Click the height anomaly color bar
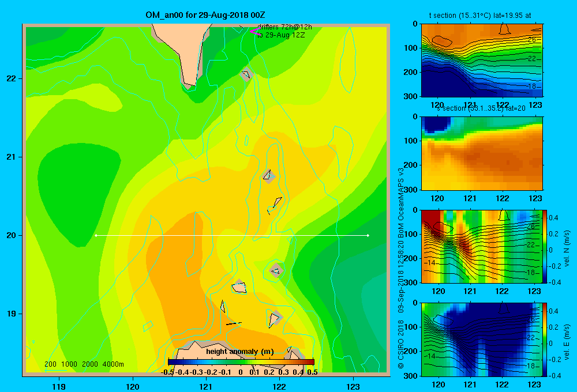577x392 pixels. coord(241,362)
